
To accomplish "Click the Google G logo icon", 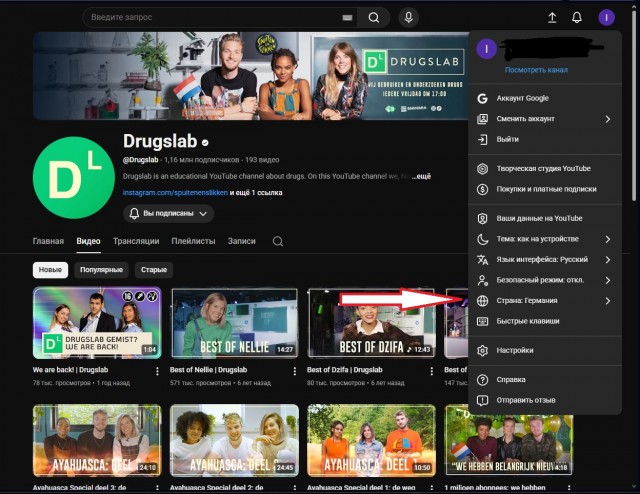I will [x=482, y=98].
